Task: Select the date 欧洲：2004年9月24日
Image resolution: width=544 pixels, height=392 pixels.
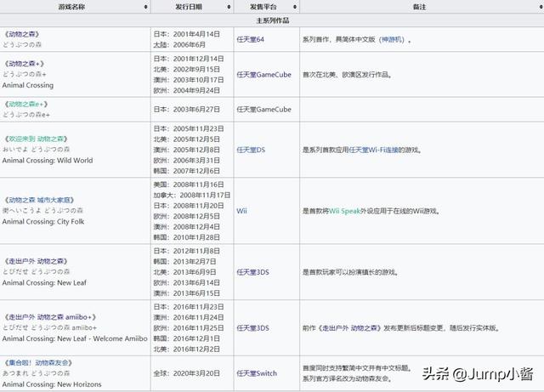Action: pos(187,91)
